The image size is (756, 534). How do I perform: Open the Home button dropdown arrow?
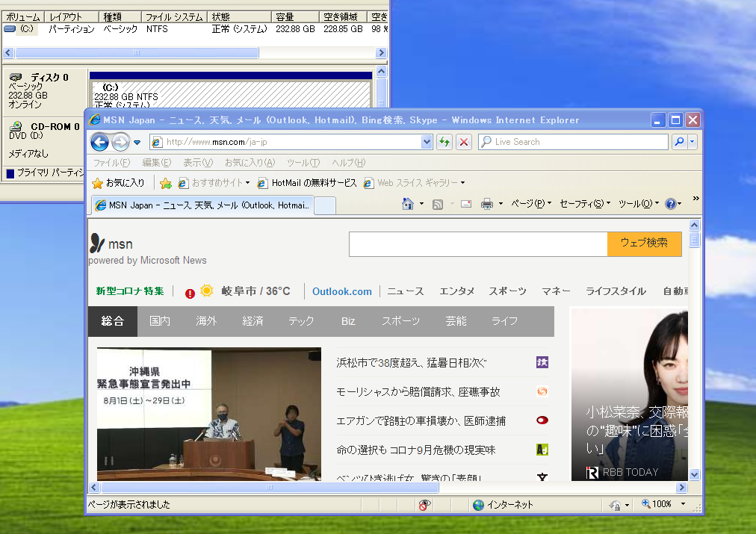click(x=422, y=204)
